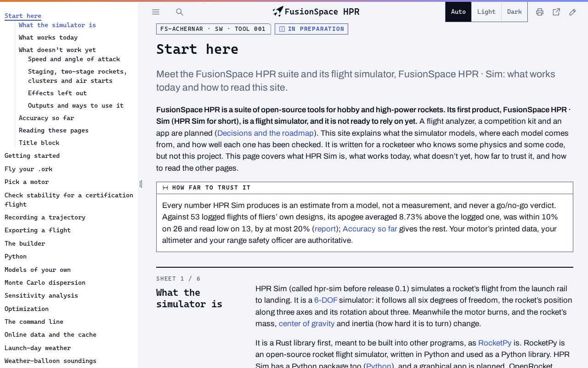Viewport: 588px width, 368px height.
Task: Open the 'Sensitivity analysis' page
Action: tap(41, 295)
